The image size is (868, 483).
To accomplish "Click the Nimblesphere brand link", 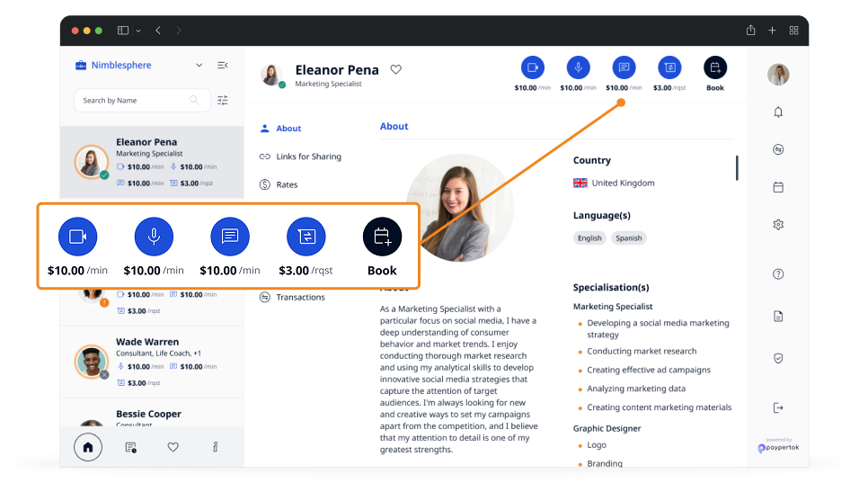I will [x=113, y=66].
